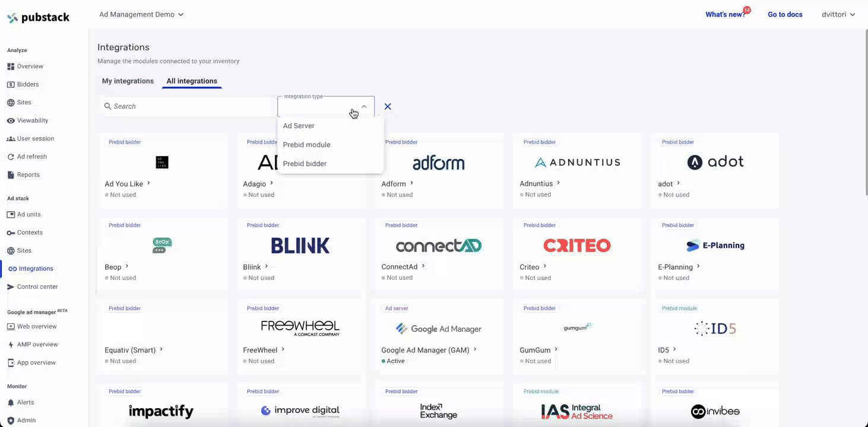Click the Integrations link icon in sidebar
868x427 pixels.
pyautogui.click(x=12, y=269)
